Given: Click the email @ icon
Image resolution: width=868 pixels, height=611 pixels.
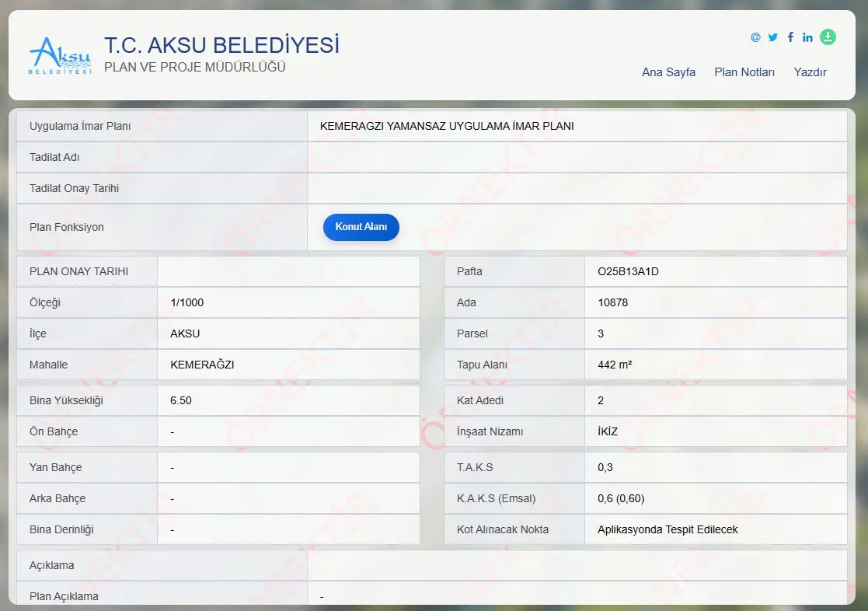Looking at the screenshot, I should click(755, 37).
